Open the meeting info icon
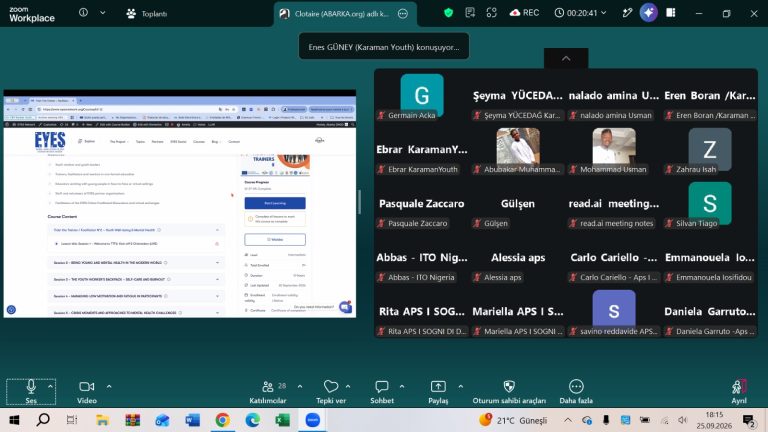 tap(83, 13)
